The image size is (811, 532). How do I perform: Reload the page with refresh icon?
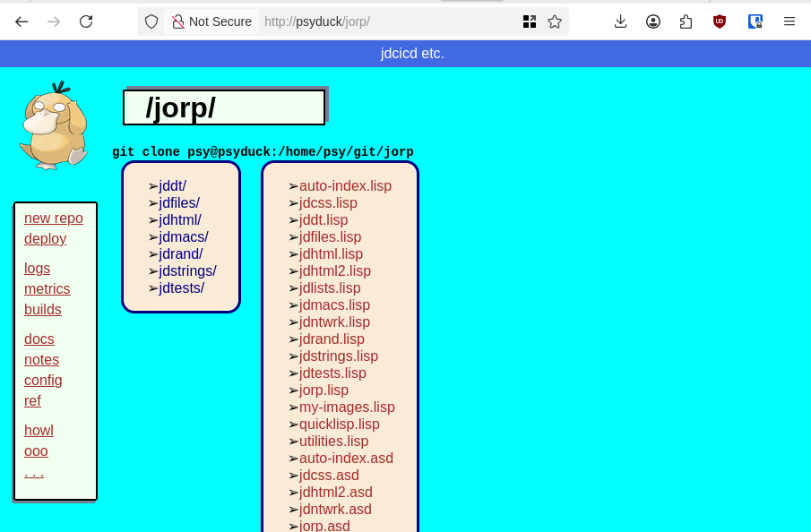pyautogui.click(x=86, y=21)
